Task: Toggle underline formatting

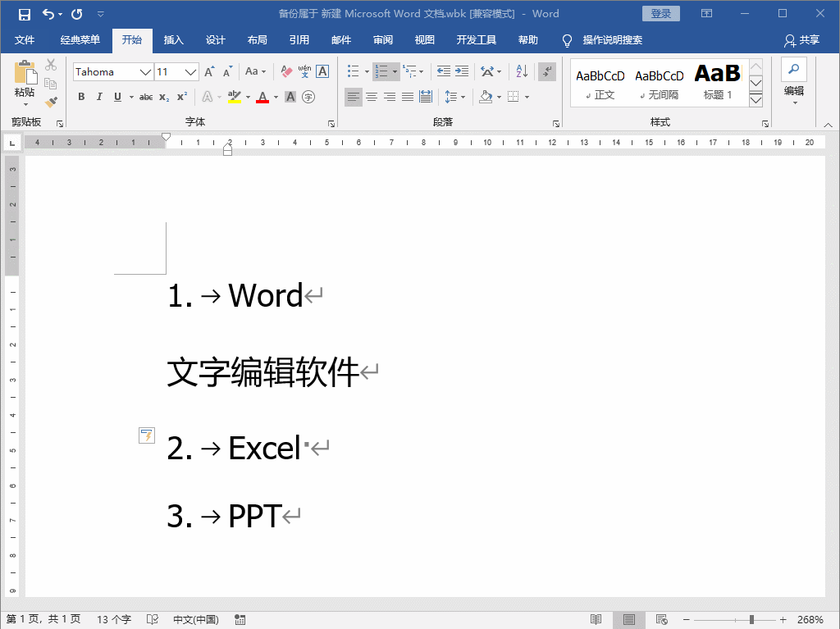Action: pos(117,97)
